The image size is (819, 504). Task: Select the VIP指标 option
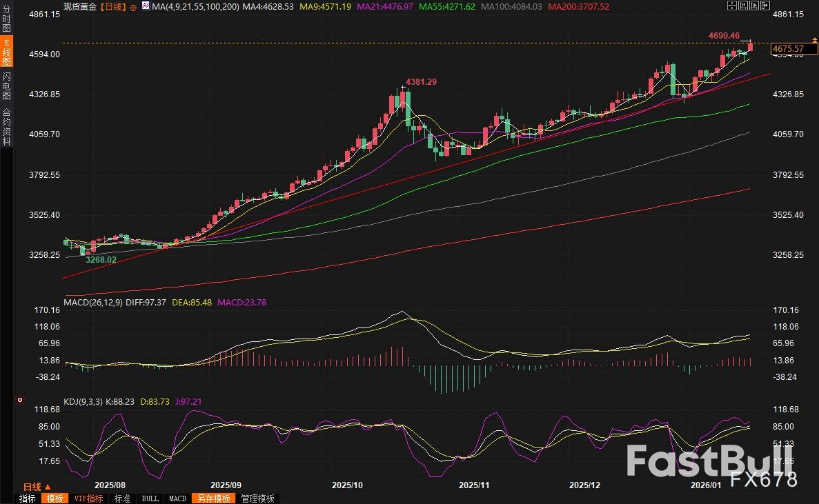tap(88, 498)
